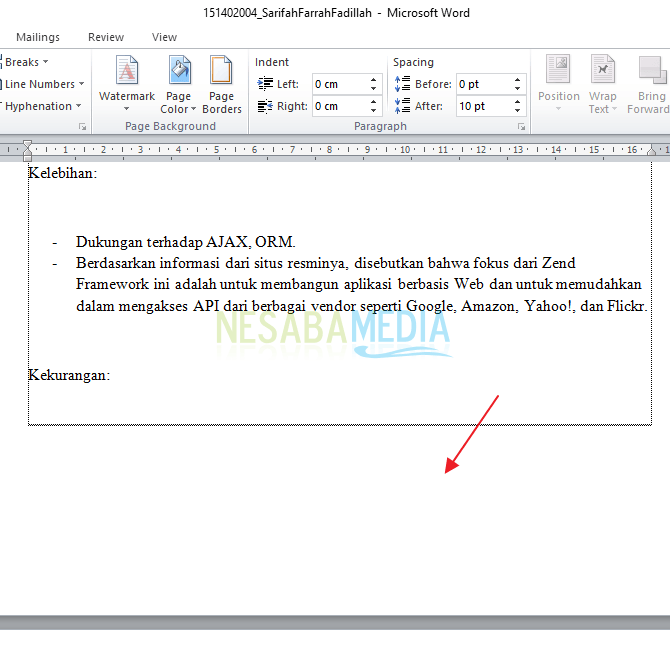Image resolution: width=670 pixels, height=670 pixels.
Task: Expand the Hyphenation dropdown
Action: click(42, 106)
